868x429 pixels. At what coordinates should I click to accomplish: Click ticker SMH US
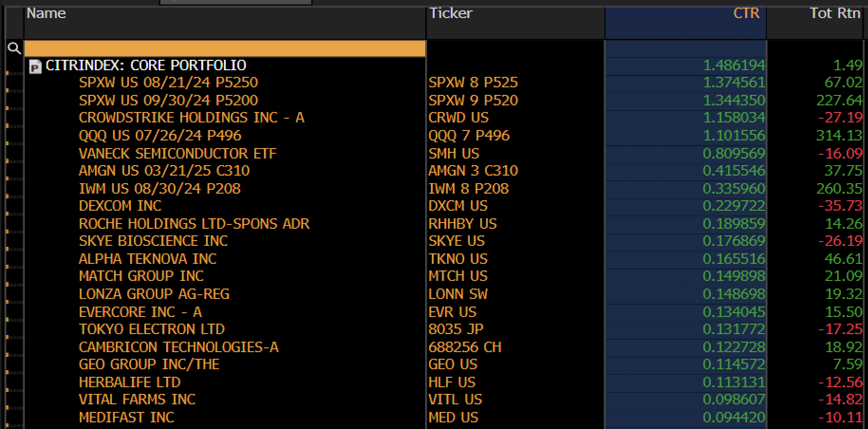[454, 153]
